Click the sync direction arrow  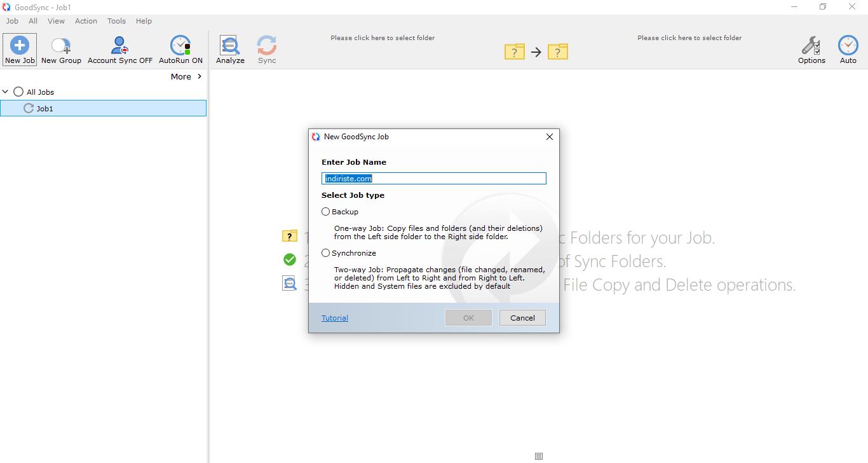click(x=536, y=52)
